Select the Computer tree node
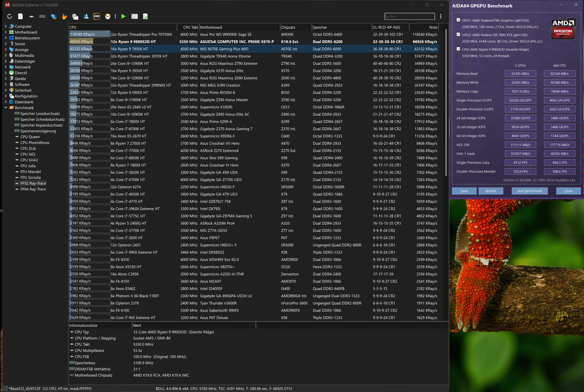The height and width of the screenshot is (392, 584). (x=23, y=26)
